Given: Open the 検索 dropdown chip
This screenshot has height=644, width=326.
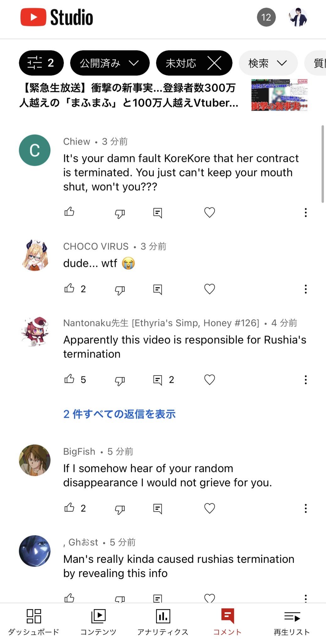Looking at the screenshot, I should [x=268, y=63].
